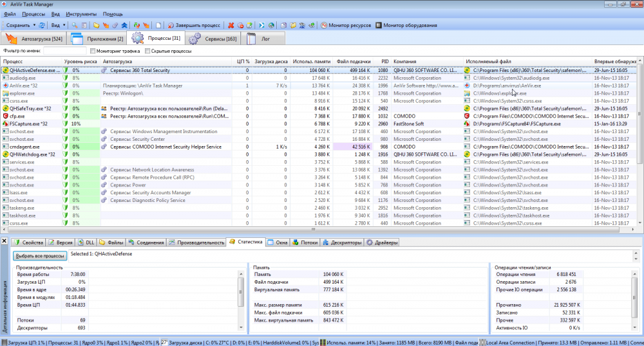
Task: Click the blue arrow-square toolbar icon
Action: (x=261, y=26)
